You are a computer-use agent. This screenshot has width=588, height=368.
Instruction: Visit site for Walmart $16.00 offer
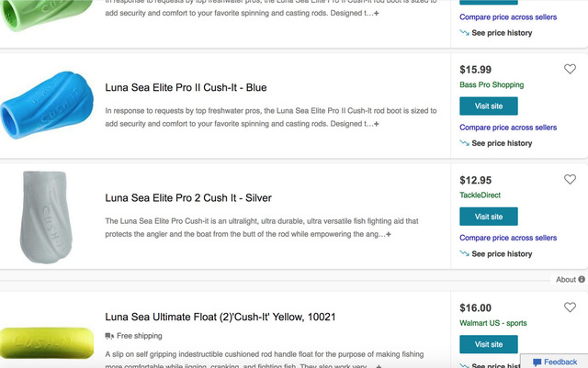pos(488,344)
